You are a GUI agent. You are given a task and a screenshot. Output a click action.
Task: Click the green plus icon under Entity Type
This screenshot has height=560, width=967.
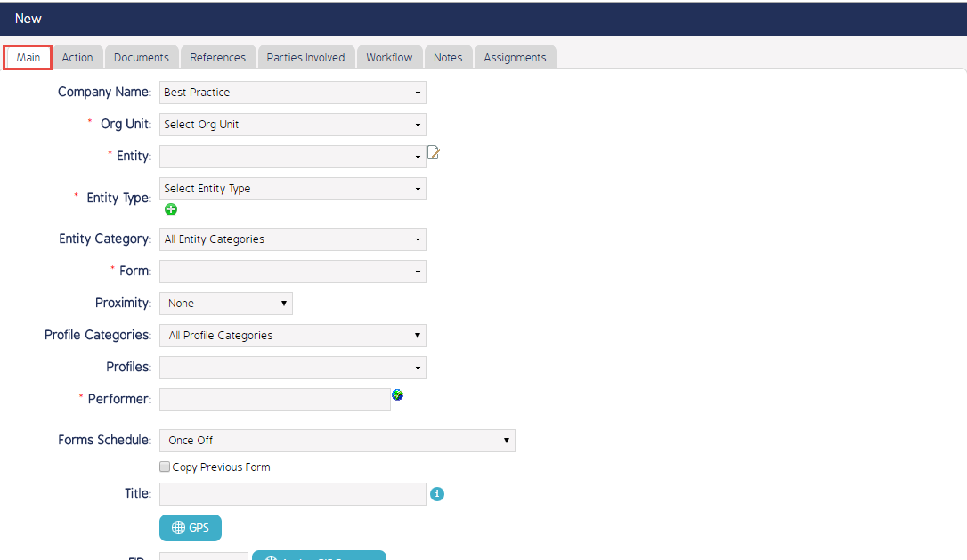click(x=171, y=209)
